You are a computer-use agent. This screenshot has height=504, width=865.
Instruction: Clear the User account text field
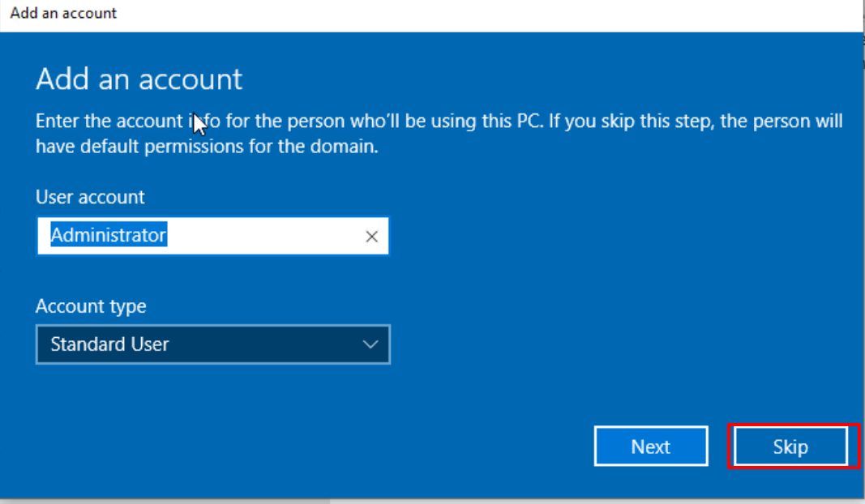pos(372,237)
